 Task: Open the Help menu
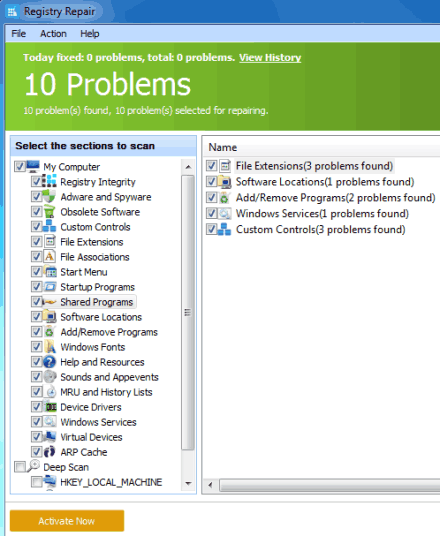[x=90, y=34]
